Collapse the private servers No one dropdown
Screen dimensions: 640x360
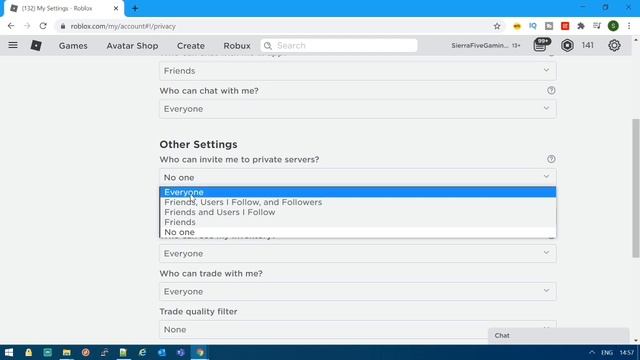(x=358, y=178)
